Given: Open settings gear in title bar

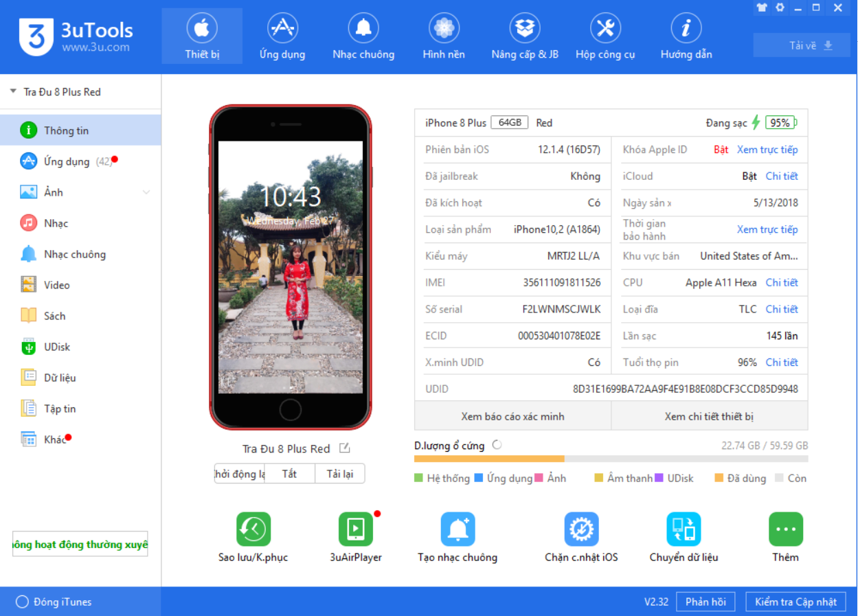Looking at the screenshot, I should [780, 8].
